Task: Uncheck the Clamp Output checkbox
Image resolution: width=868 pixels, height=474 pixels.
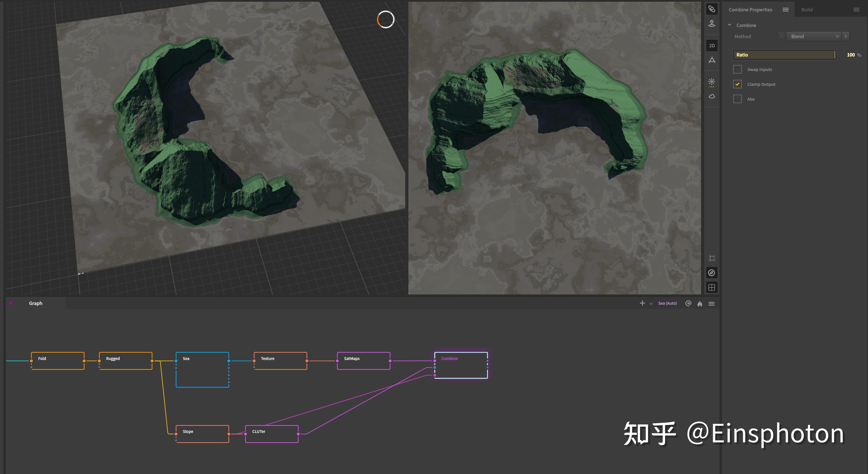Action: point(737,84)
